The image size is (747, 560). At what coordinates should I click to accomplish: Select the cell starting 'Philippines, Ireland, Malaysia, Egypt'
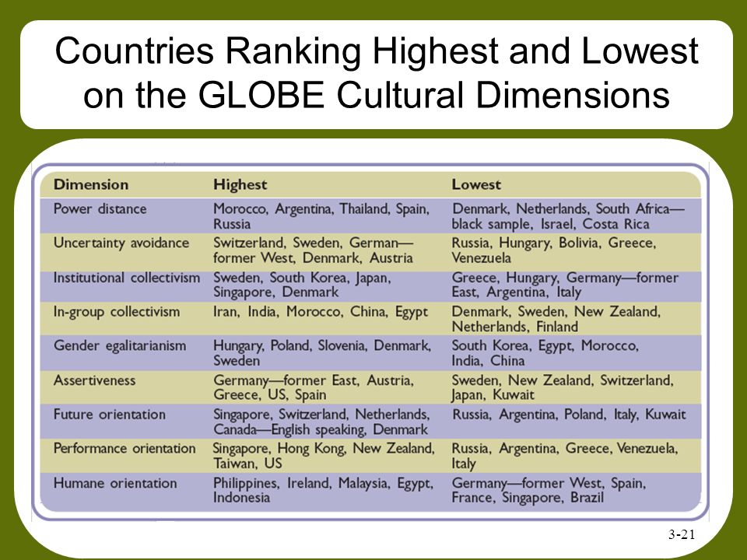[x=323, y=491]
